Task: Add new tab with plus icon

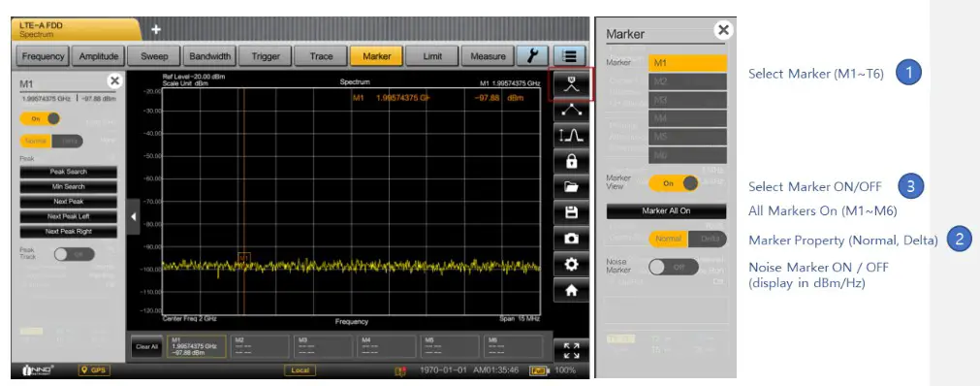Action: 156,29
